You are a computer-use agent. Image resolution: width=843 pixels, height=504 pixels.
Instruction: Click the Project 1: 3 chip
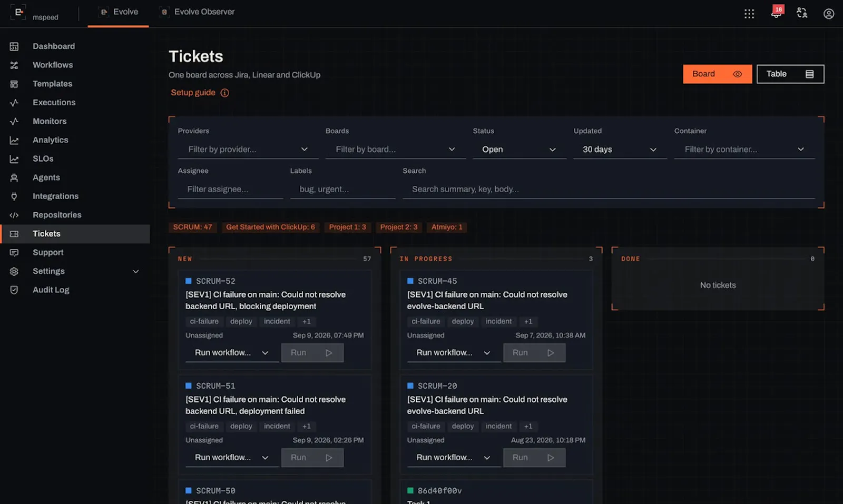pos(347,227)
